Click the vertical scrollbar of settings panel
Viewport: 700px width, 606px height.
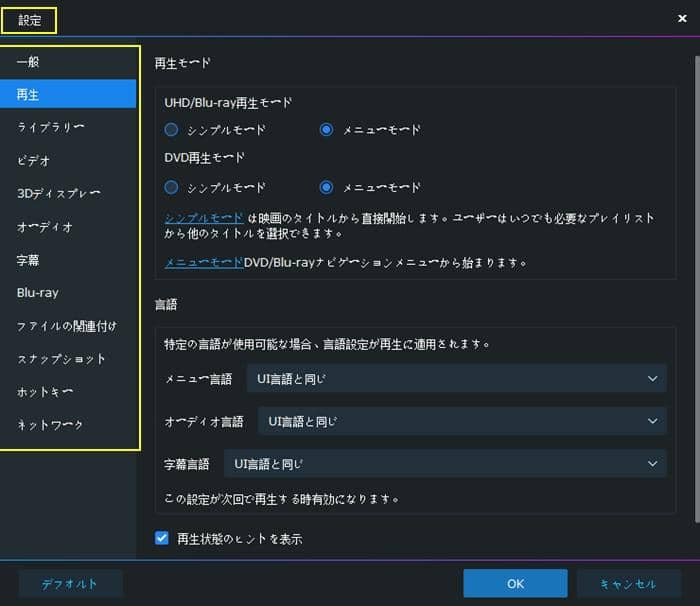(x=697, y=288)
